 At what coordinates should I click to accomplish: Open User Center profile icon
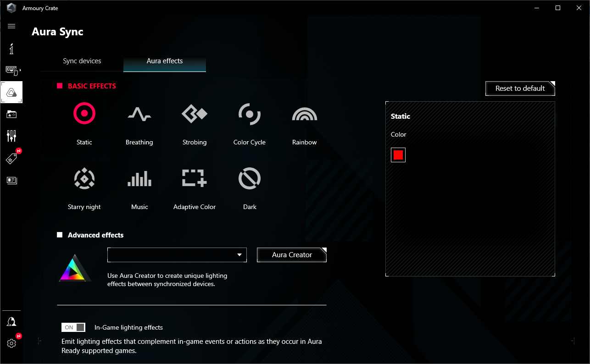click(x=11, y=322)
